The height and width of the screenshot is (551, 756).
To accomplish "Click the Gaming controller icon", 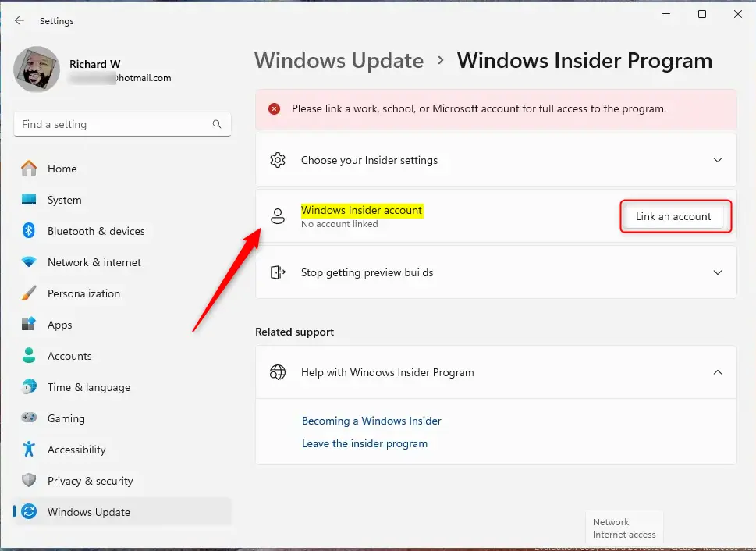I will click(x=29, y=418).
